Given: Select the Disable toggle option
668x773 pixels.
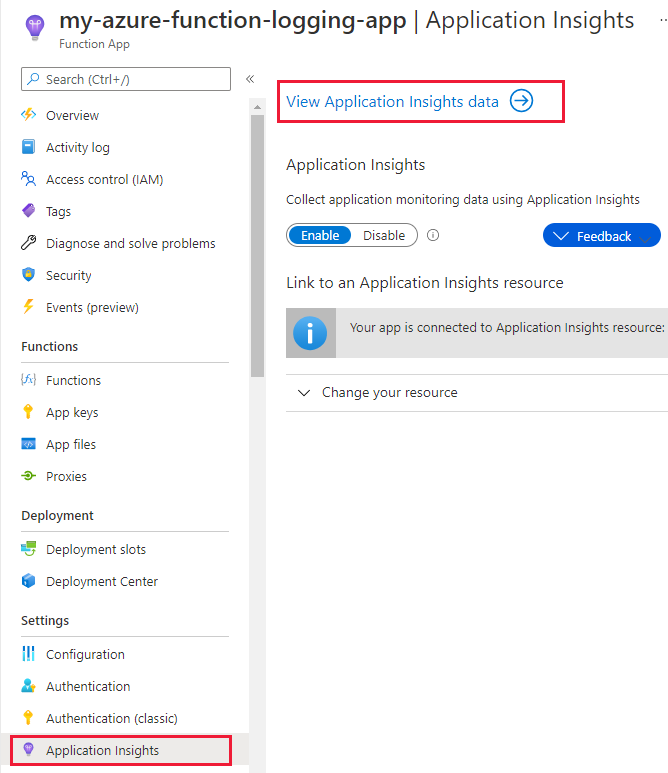Looking at the screenshot, I should tap(384, 236).
